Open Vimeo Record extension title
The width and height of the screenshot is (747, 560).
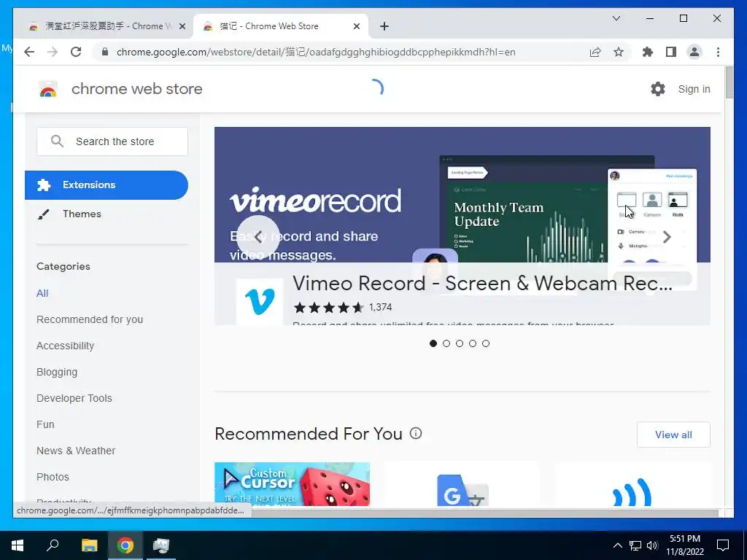[483, 284]
